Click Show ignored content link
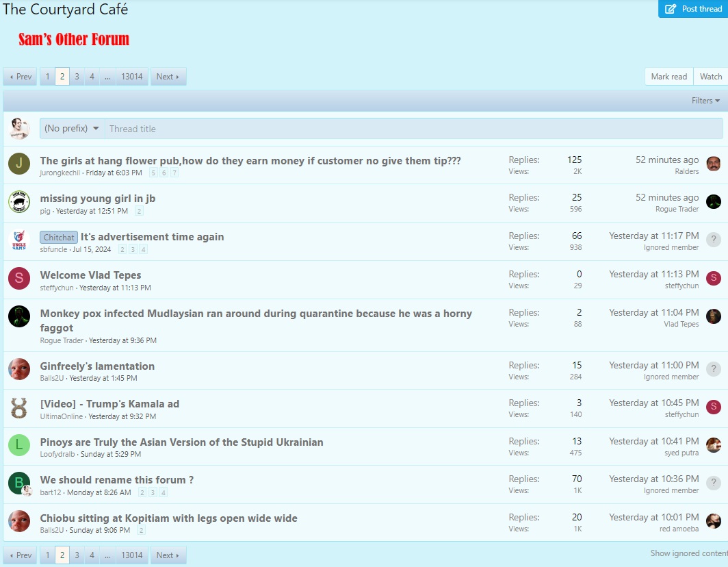The width and height of the screenshot is (728, 567). (x=688, y=553)
